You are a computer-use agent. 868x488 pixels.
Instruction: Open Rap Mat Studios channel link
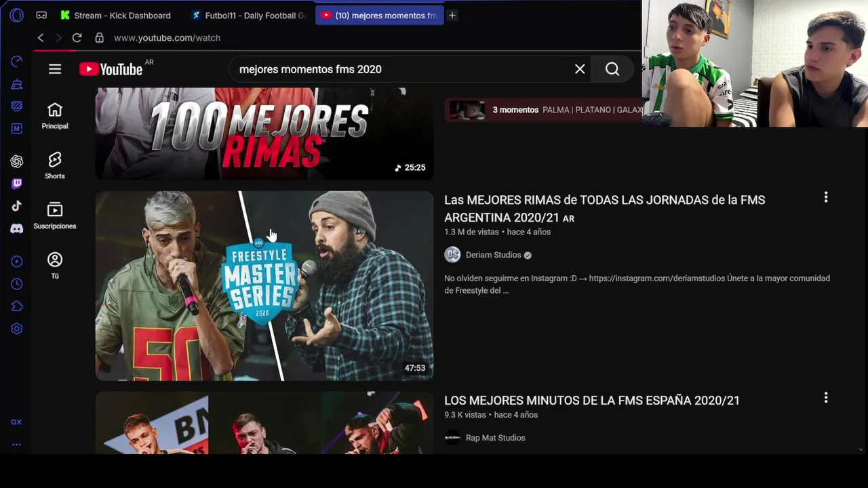coord(496,438)
